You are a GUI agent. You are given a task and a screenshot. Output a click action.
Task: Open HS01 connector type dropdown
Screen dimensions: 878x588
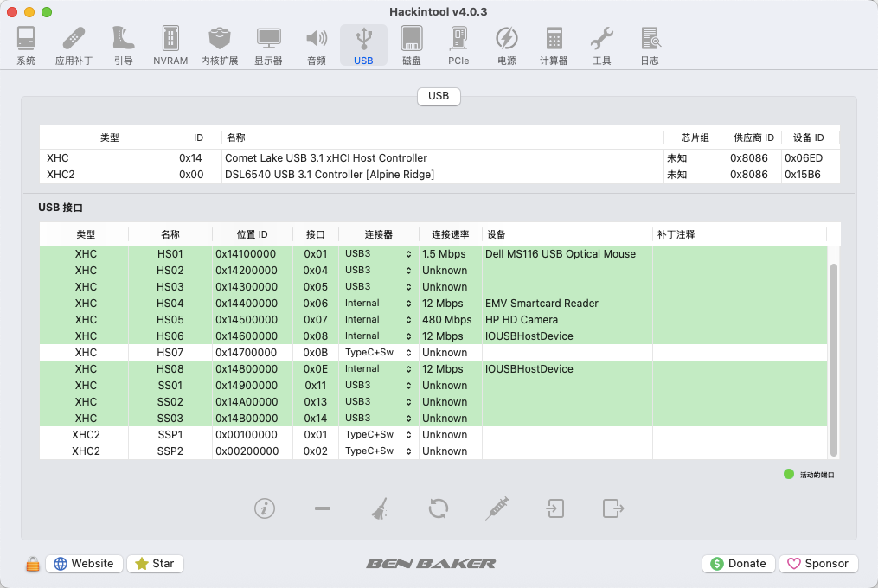pyautogui.click(x=378, y=253)
